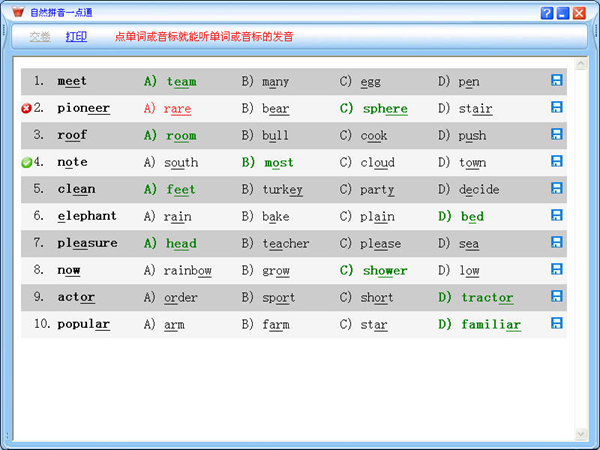Click the option word stair
The width and height of the screenshot is (600, 450).
(476, 109)
